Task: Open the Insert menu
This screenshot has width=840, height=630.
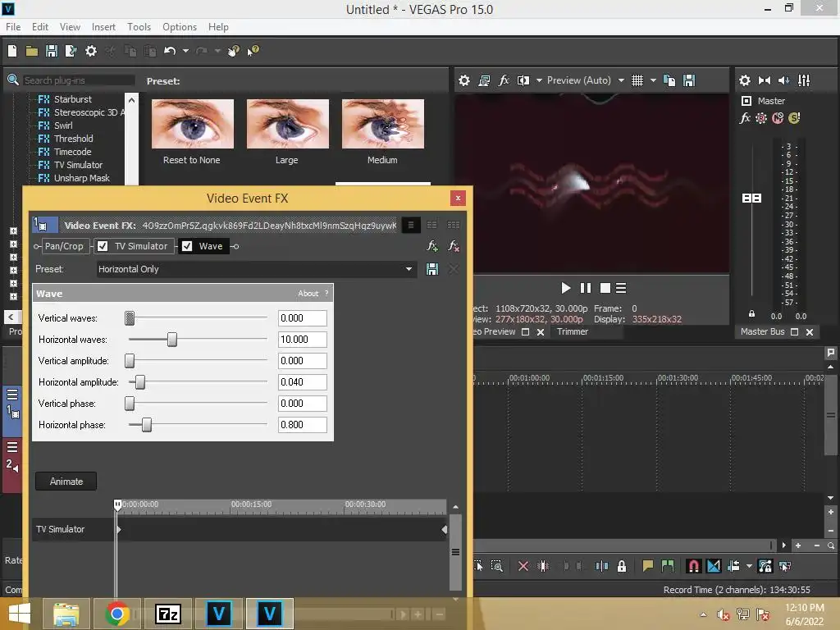Action: (x=103, y=27)
